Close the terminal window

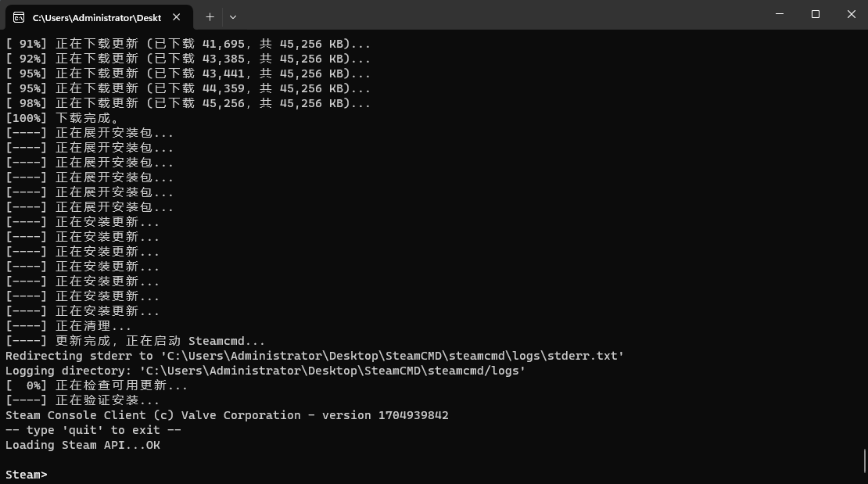(x=852, y=14)
